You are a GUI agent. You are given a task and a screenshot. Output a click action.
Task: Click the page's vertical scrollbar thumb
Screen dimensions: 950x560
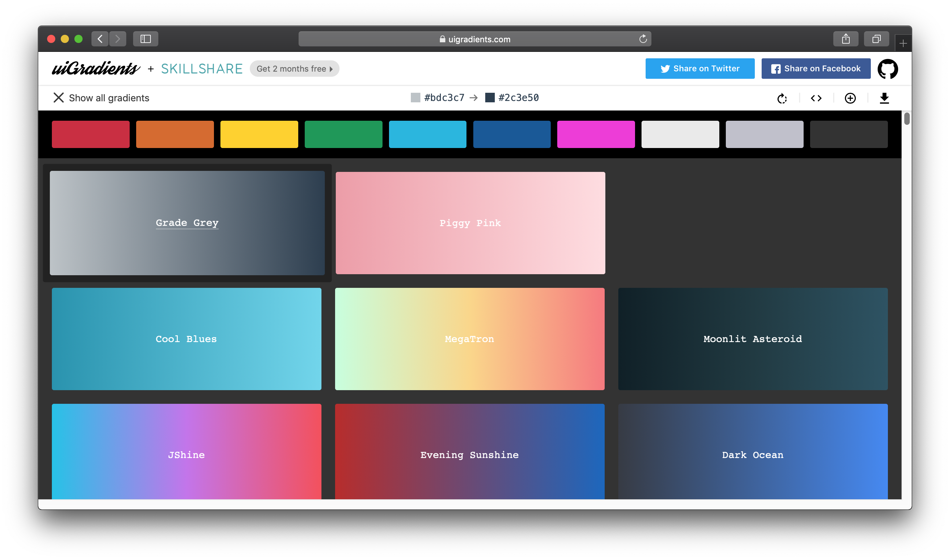click(907, 118)
